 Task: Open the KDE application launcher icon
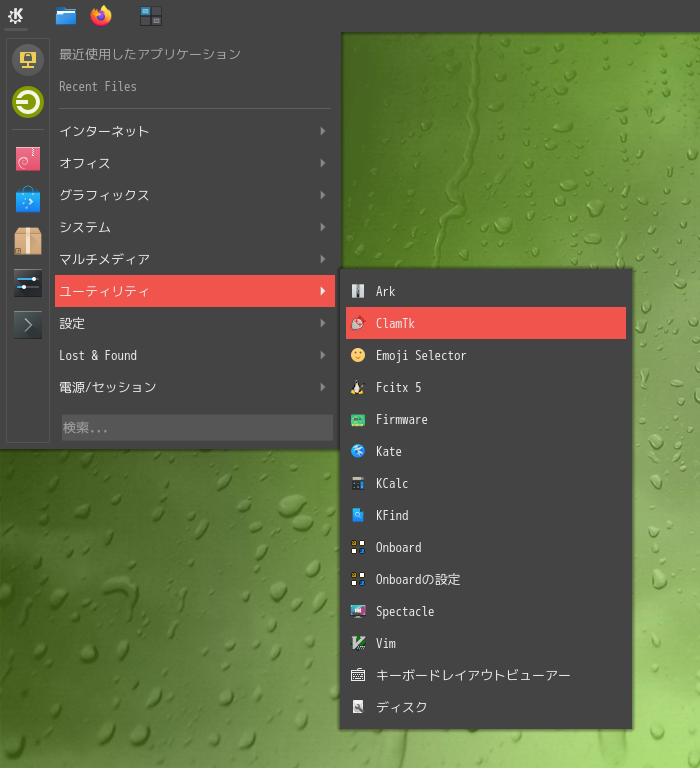pyautogui.click(x=16, y=16)
